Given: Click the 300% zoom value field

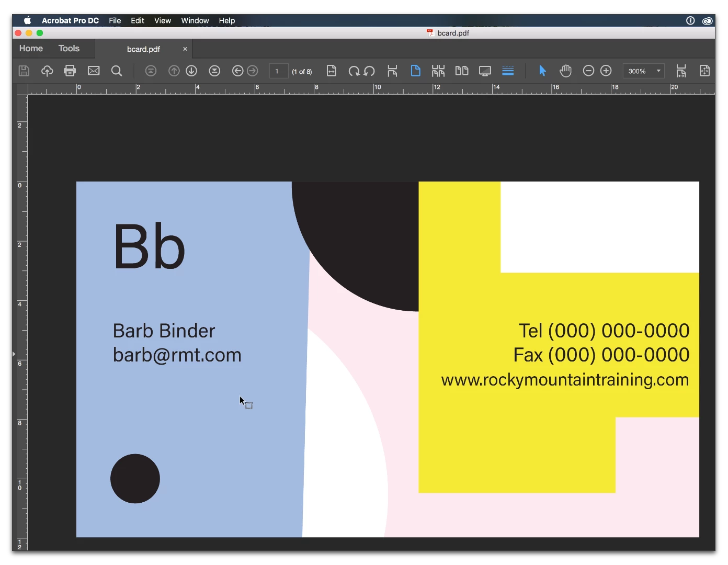Looking at the screenshot, I should tap(638, 71).
